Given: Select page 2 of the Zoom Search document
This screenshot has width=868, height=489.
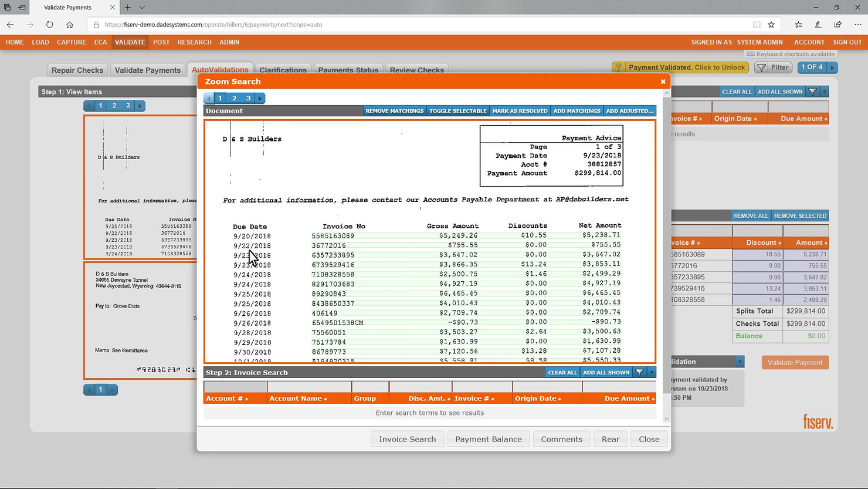Looking at the screenshot, I should [x=233, y=98].
